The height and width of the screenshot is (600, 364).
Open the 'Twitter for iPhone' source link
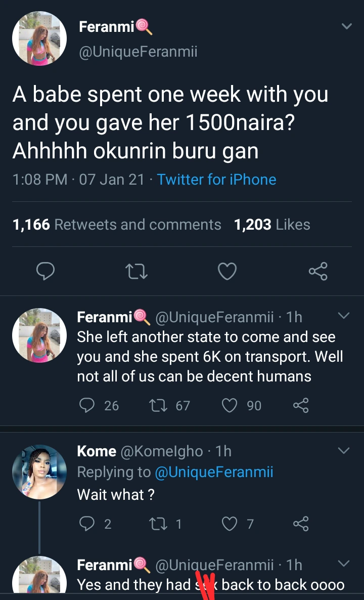coord(216,180)
